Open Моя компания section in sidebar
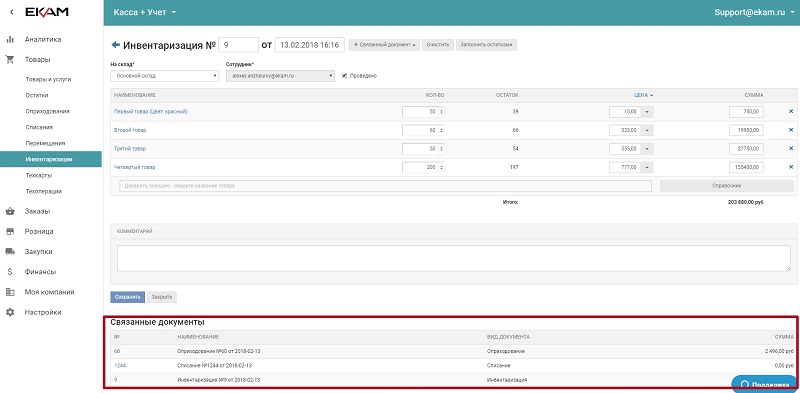Screen dimensions: 800x393 [49, 292]
